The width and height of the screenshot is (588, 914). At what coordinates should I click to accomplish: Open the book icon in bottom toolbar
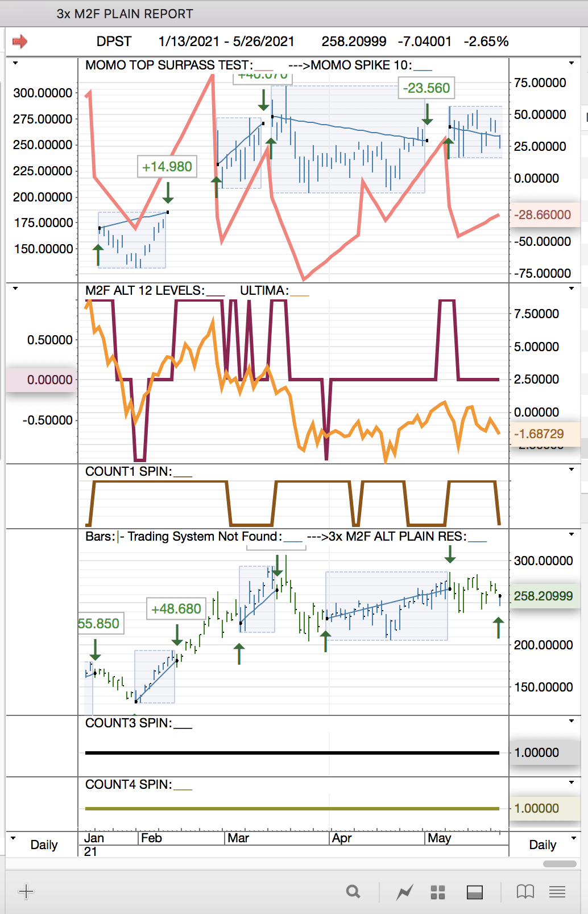click(x=525, y=892)
